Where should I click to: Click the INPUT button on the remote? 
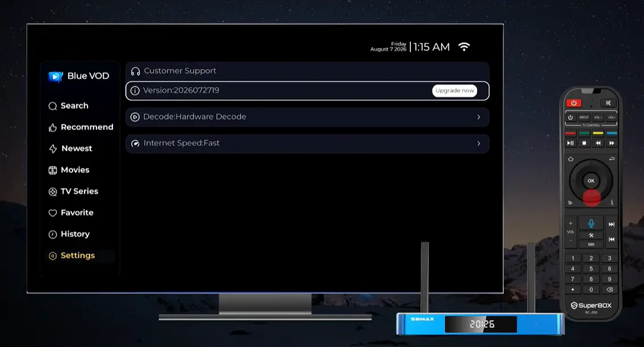584,117
